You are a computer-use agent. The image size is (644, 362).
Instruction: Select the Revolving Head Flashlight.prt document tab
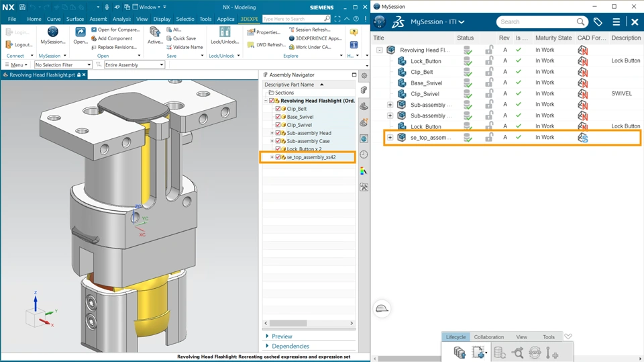[42, 75]
